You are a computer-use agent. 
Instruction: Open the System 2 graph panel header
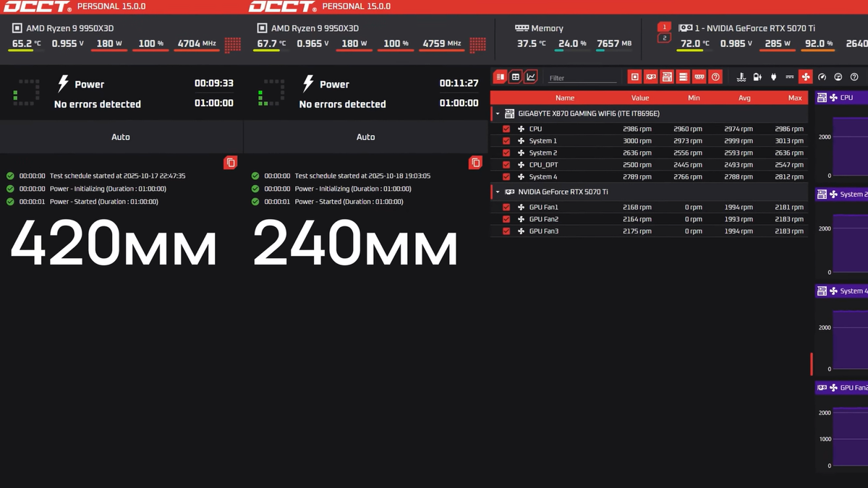click(842, 194)
